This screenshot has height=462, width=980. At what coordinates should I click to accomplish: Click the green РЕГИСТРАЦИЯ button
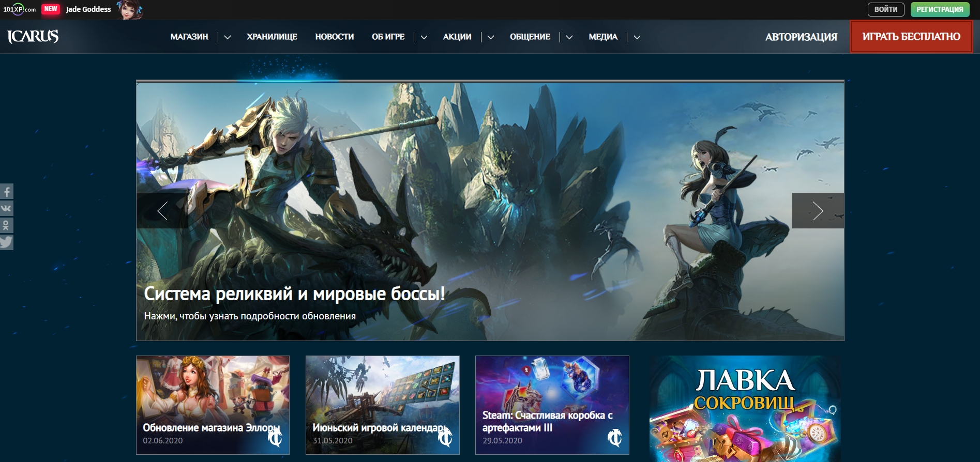point(940,9)
